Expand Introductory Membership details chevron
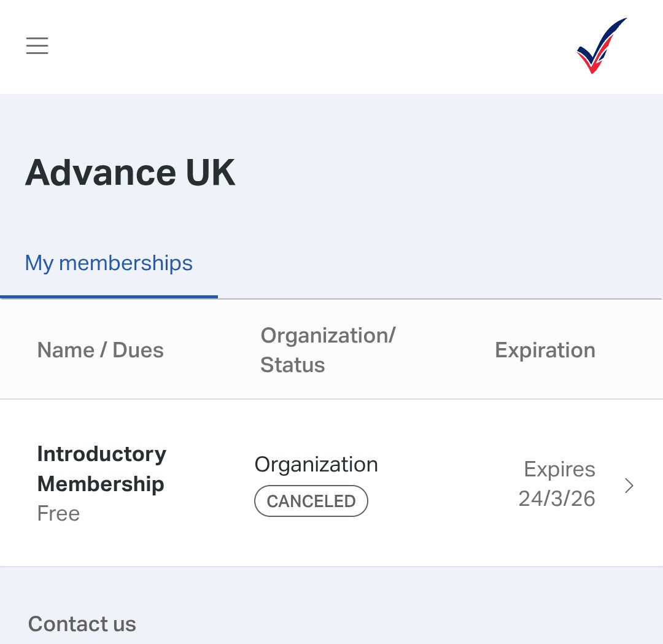Viewport: 663px width, 644px height. pyautogui.click(x=629, y=486)
